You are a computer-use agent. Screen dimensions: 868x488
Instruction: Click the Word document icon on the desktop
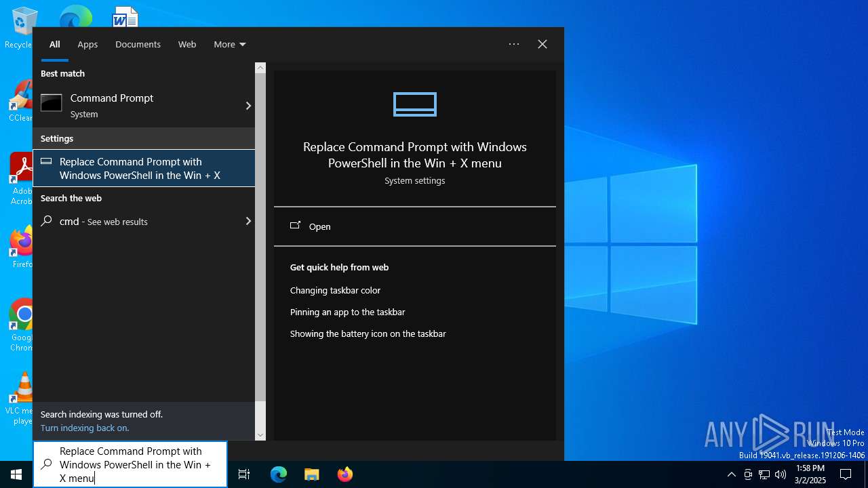pyautogui.click(x=125, y=17)
